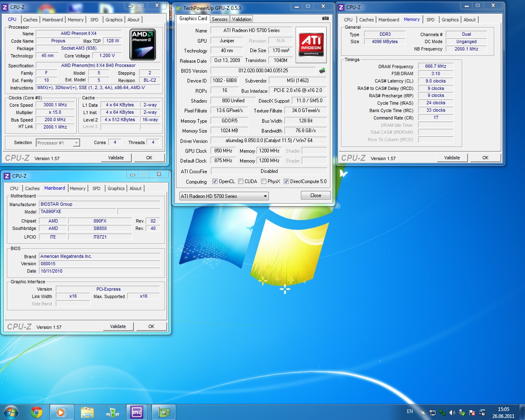This screenshot has height=420, width=525.
Task: Click the EN language indicator
Action: [x=410, y=411]
